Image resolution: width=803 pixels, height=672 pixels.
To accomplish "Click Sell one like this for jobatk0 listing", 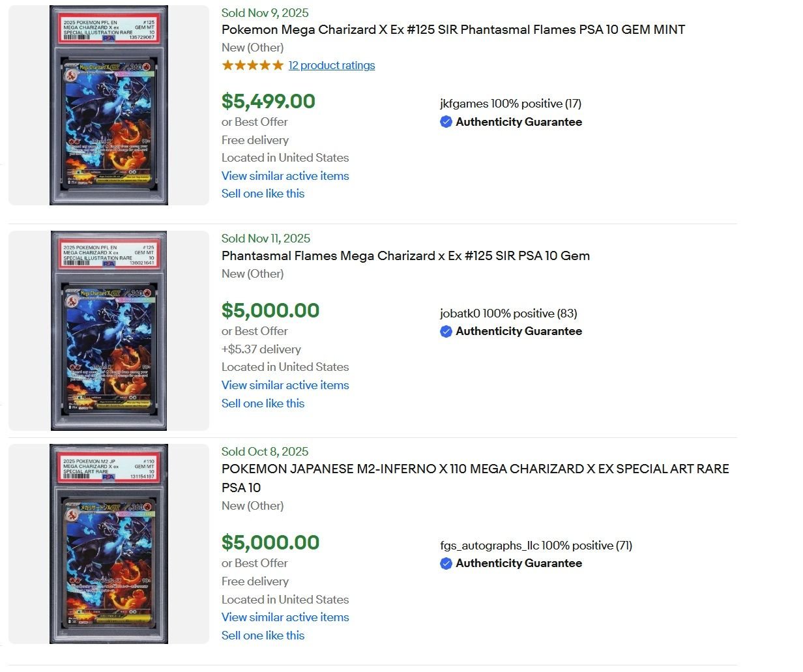I will (263, 403).
